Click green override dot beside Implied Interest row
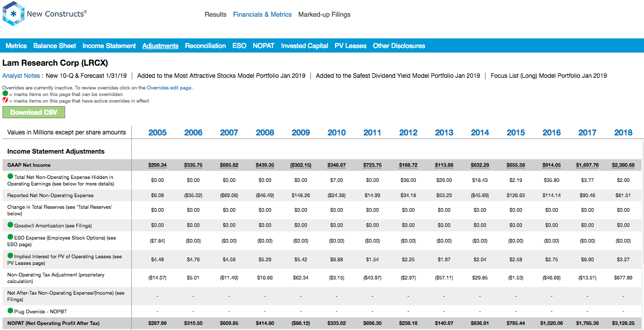The width and height of the screenshot is (644, 330). click(x=10, y=256)
